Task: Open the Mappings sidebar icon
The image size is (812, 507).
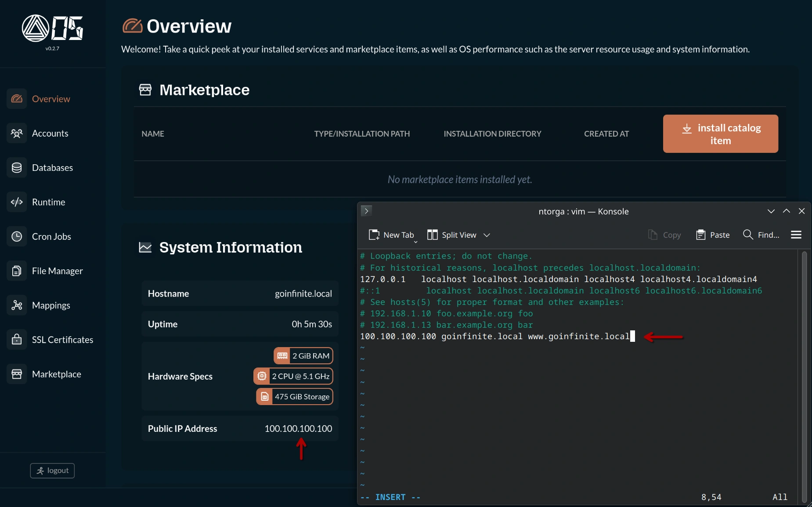Action: [17, 305]
